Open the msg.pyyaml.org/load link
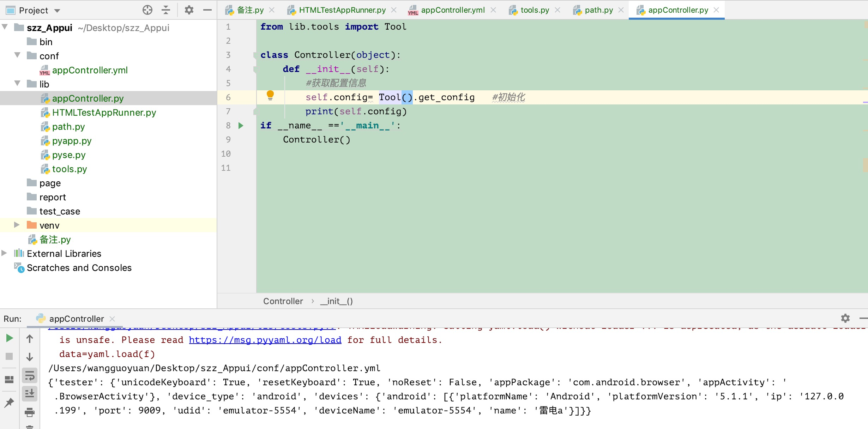 click(x=265, y=340)
